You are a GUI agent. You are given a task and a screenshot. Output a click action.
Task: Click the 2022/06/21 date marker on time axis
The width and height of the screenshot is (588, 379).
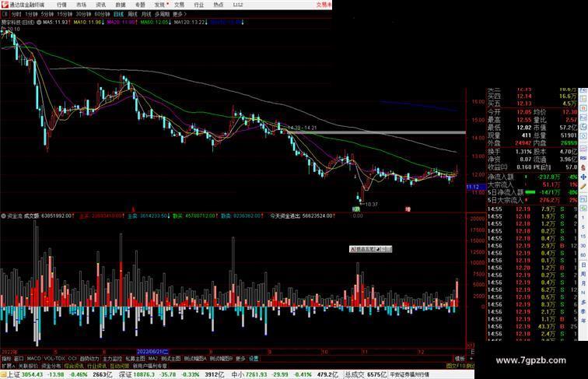coord(152,352)
